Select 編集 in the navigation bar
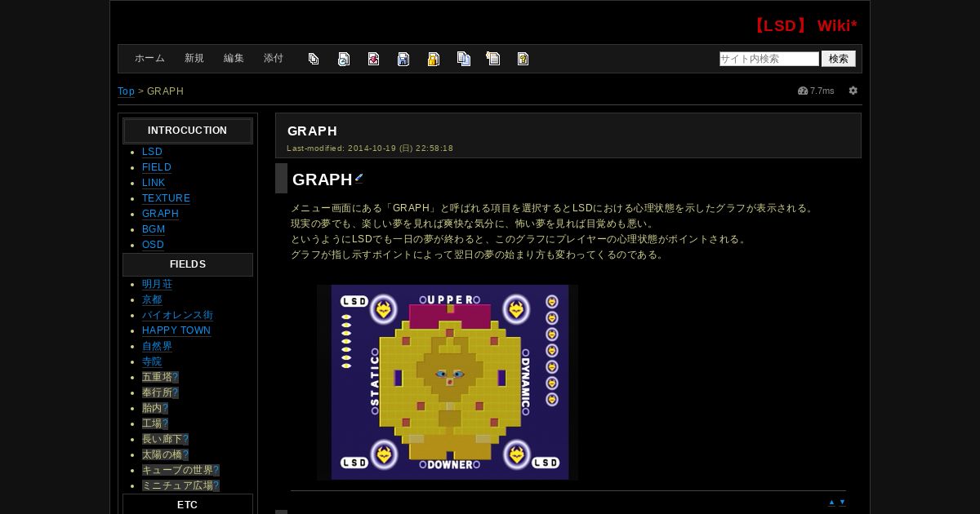The image size is (980, 514). 234,59
